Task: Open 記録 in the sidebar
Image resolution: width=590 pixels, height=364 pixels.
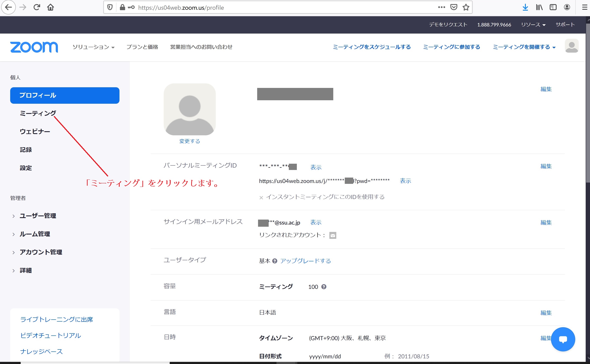Action: (x=26, y=150)
